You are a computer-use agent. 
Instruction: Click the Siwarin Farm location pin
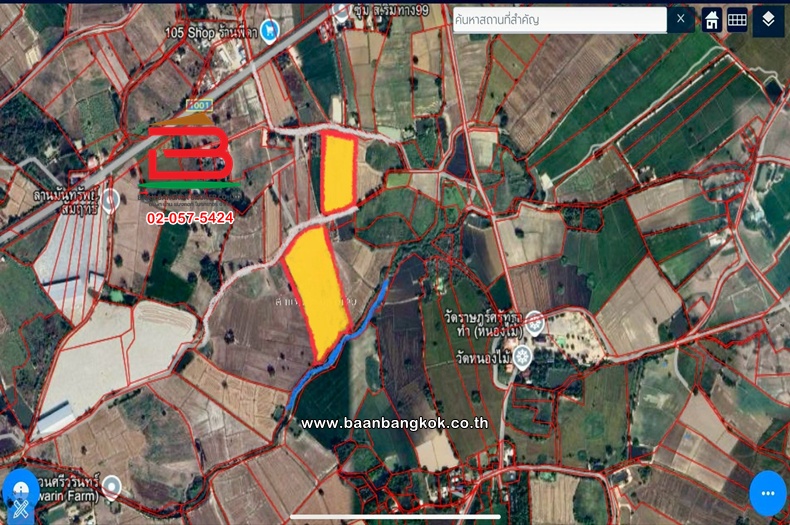coord(112,488)
